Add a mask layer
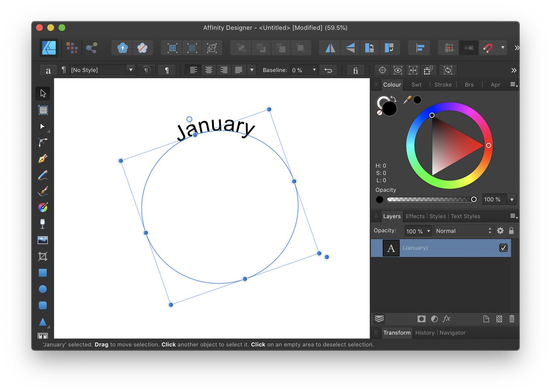 pos(421,319)
